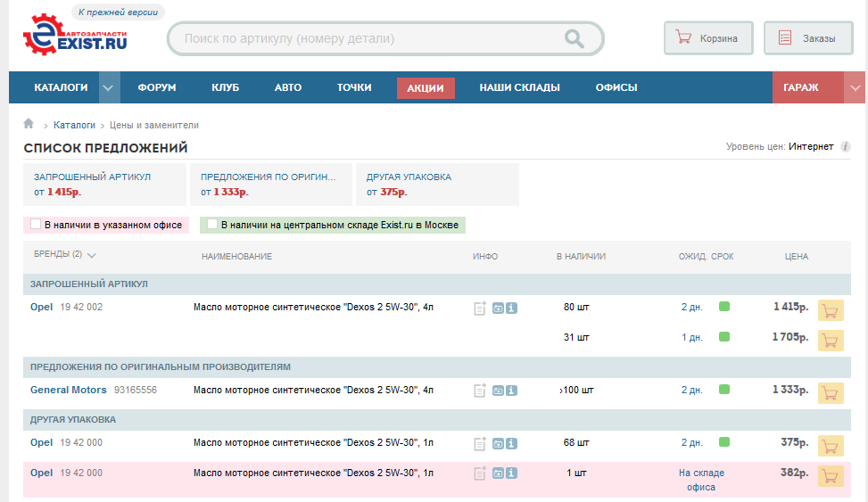Open the General Motors brand link

(x=68, y=390)
